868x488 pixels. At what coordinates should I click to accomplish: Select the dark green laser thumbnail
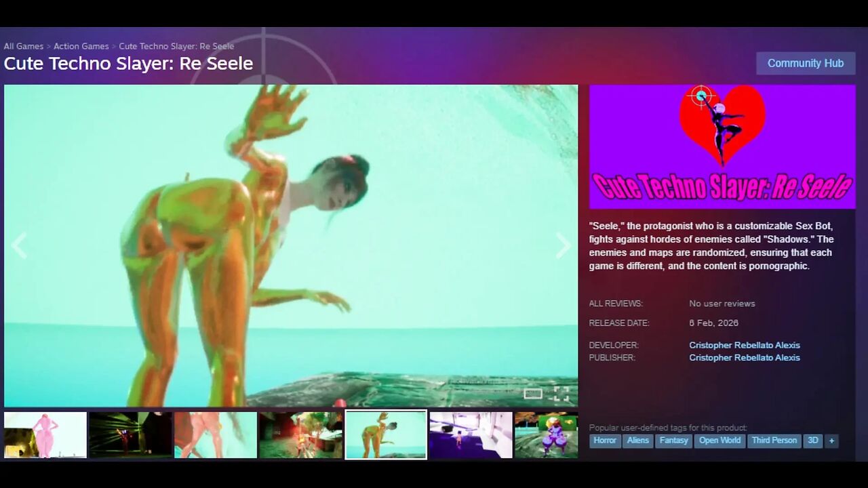click(x=130, y=435)
